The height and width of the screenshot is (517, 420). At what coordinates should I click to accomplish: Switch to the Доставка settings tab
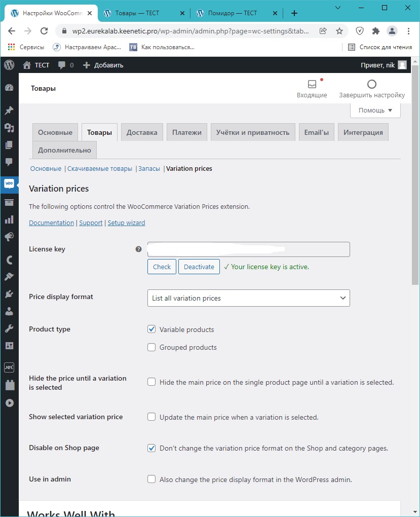tap(142, 132)
